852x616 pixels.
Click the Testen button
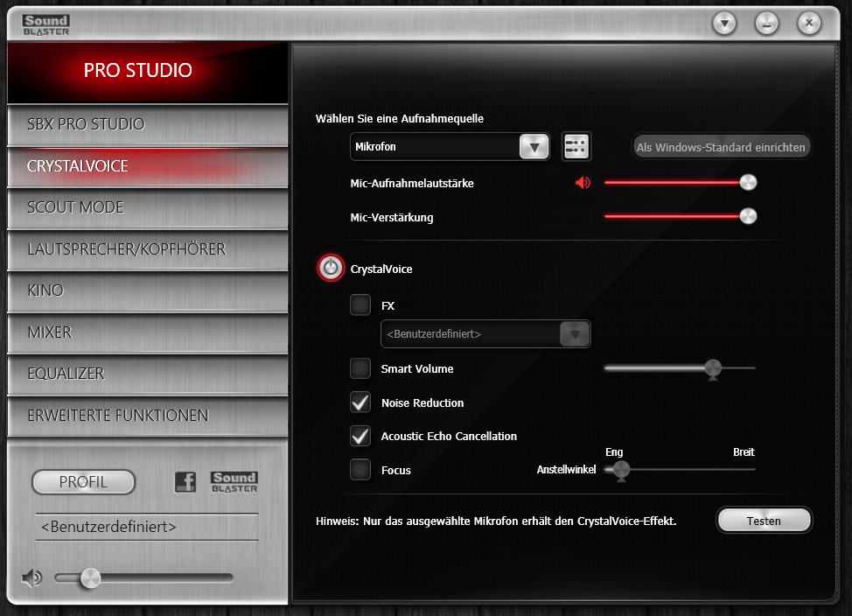(764, 521)
